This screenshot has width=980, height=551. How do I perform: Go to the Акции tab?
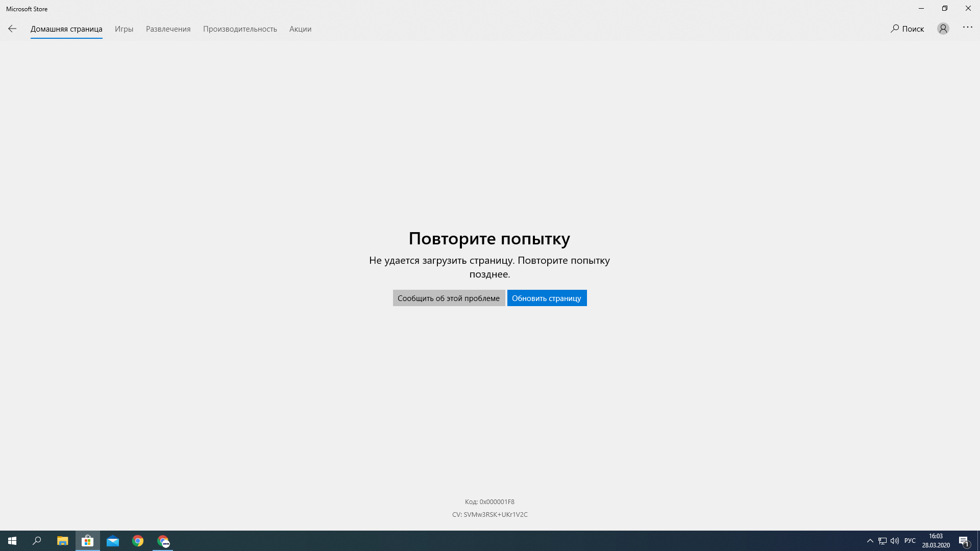coord(300,29)
